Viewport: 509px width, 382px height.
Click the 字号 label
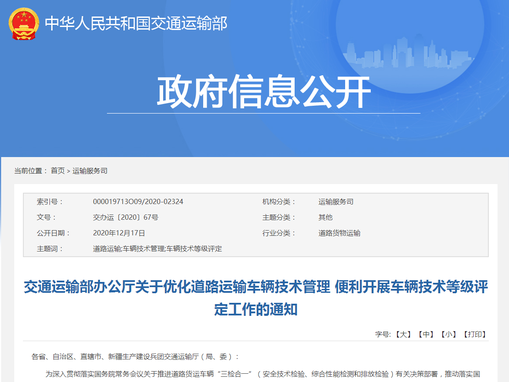click(384, 334)
